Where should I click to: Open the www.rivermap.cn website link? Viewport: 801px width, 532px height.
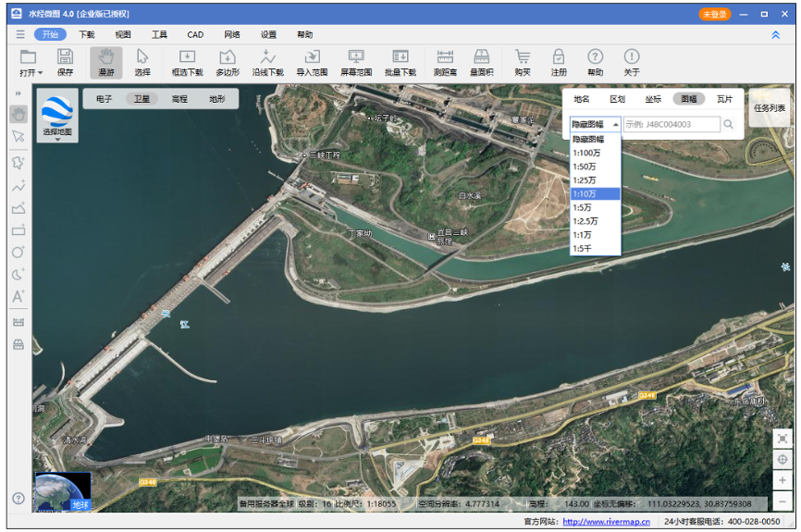[x=606, y=523]
